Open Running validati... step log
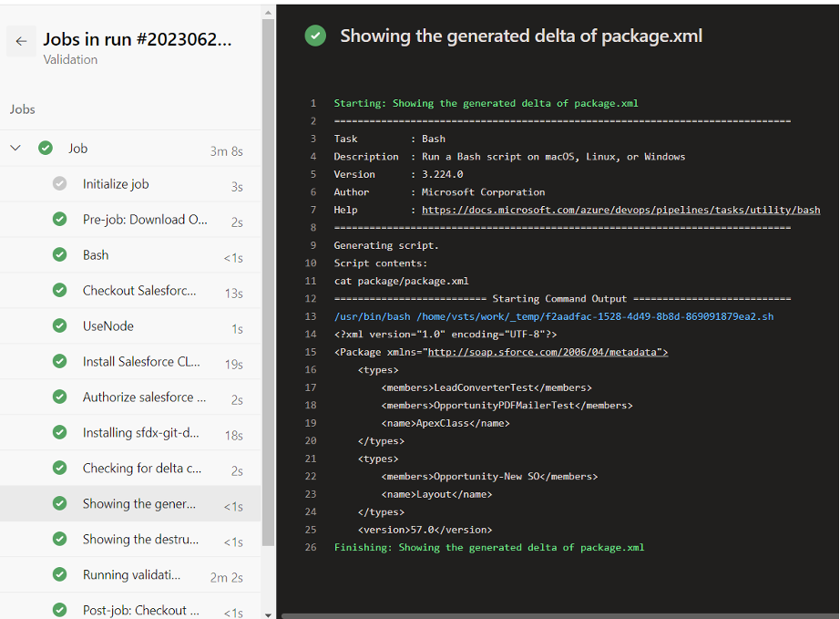This screenshot has height=619, width=840. (x=130, y=574)
